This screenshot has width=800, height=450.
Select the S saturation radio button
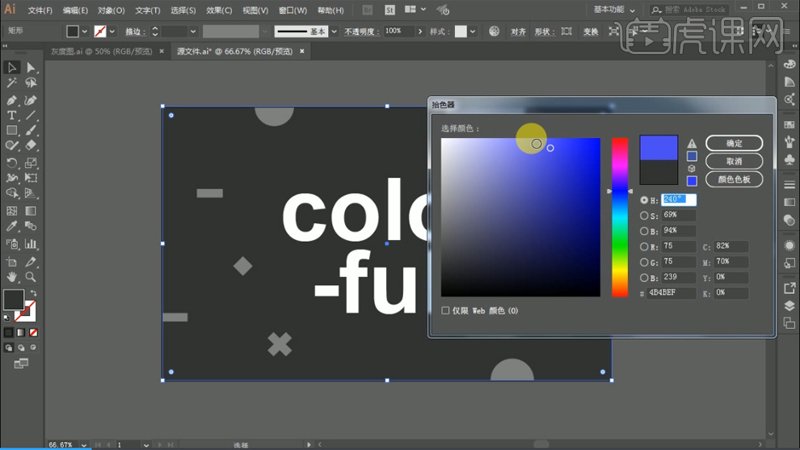pos(644,216)
